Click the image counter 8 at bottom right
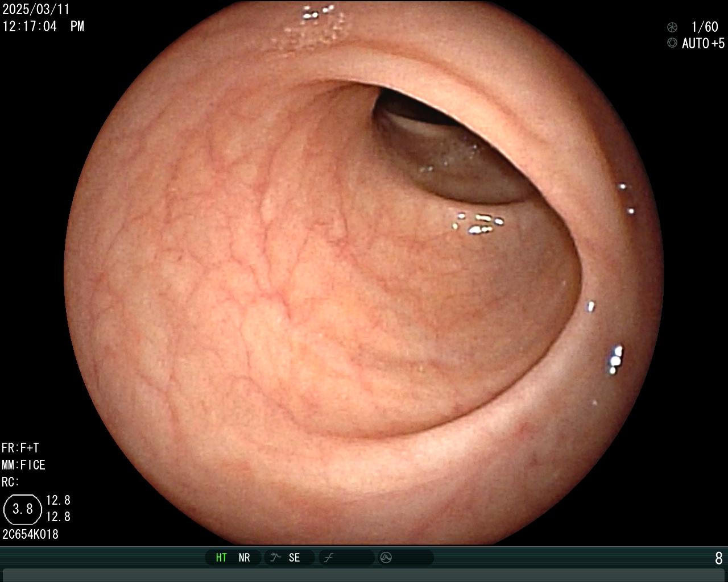This screenshot has width=728, height=582. tap(719, 558)
